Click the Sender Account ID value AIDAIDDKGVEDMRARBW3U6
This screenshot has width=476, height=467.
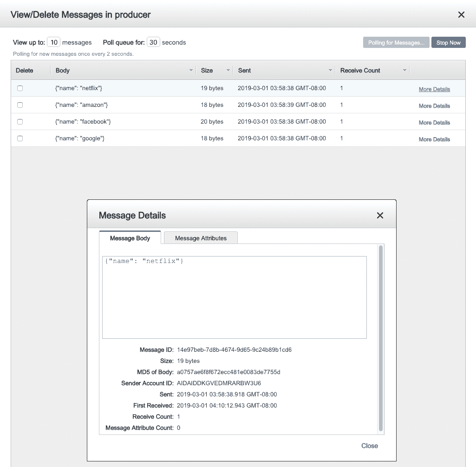coord(219,383)
